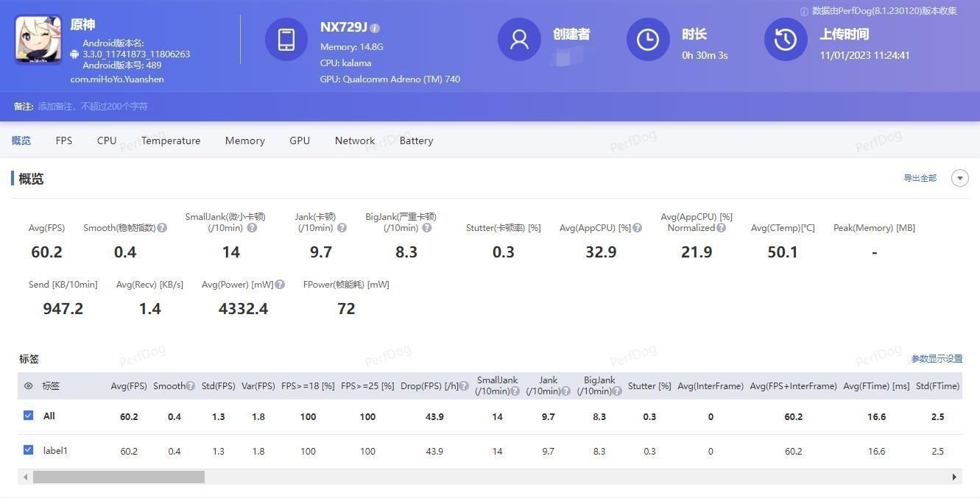Switch to the FPS tab
980x498 pixels.
64,140
